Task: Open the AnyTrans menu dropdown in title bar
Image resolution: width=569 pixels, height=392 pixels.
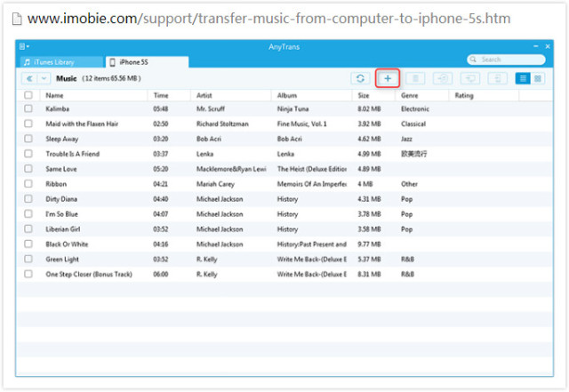Action: [24, 46]
